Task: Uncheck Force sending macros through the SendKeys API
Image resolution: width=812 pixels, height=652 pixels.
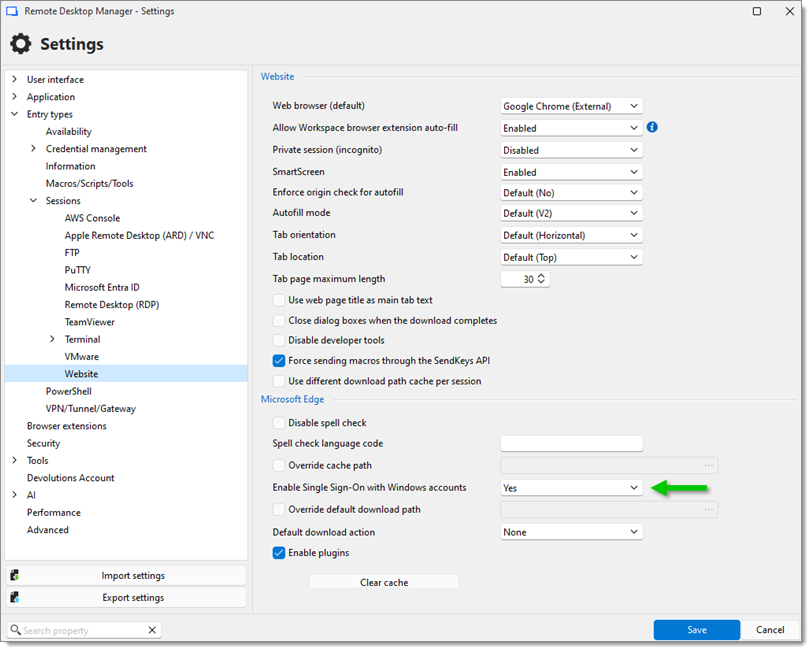Action: pos(279,361)
